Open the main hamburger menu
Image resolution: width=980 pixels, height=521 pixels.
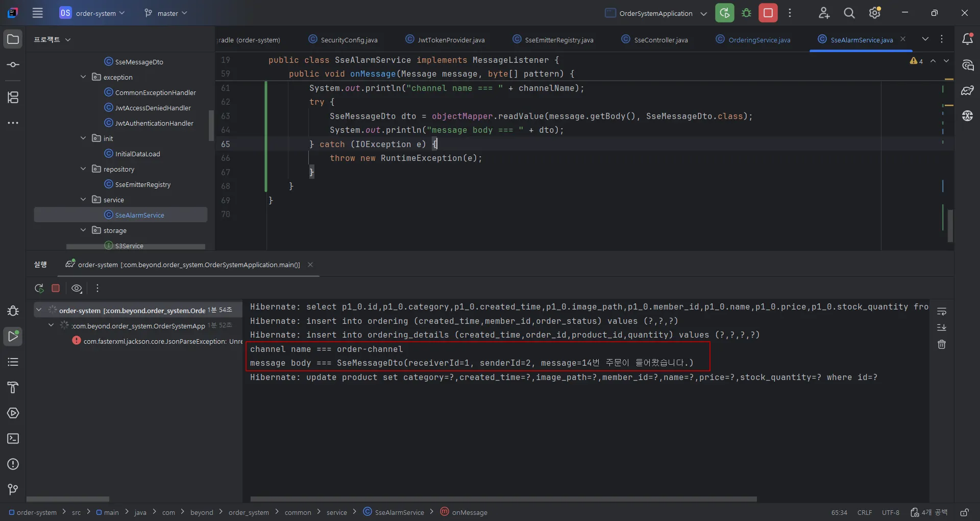point(38,13)
